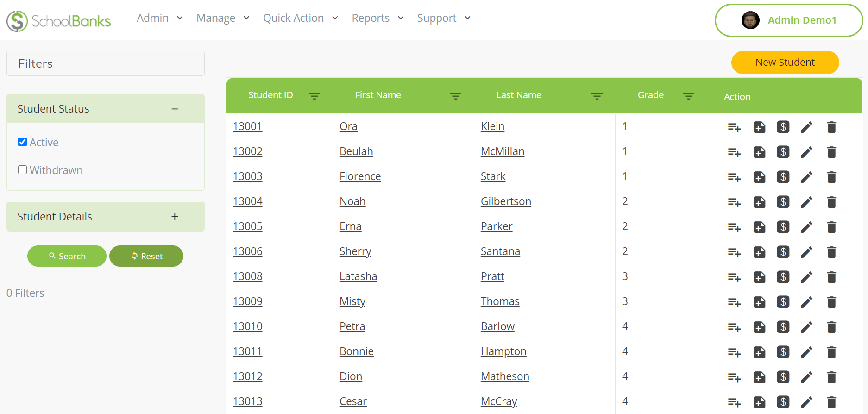Click the Erna first name link
This screenshot has height=414, width=868.
350,226
